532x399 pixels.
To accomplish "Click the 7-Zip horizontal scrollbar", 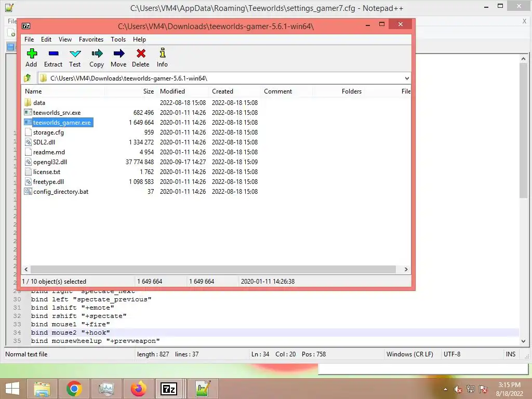I will point(213,269).
